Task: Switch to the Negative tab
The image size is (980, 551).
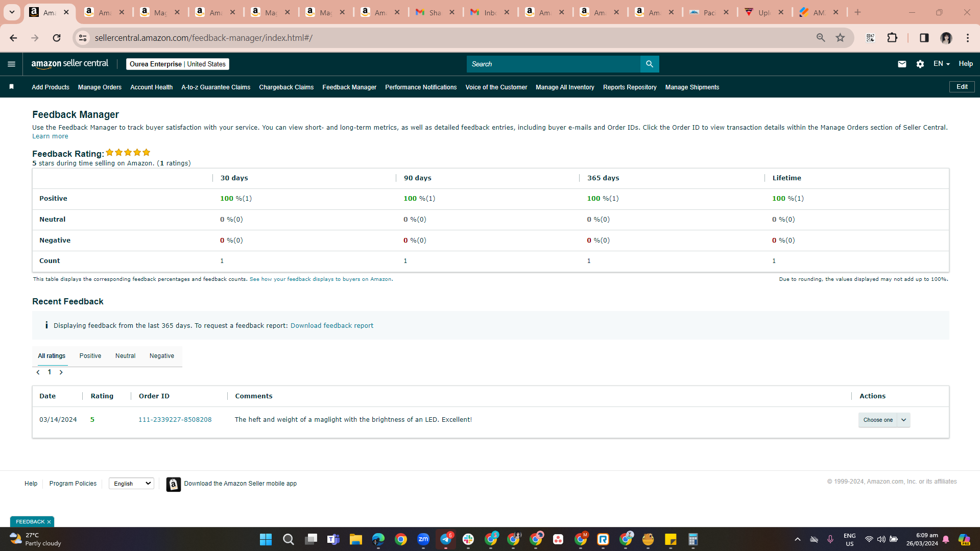Action: point(162,356)
